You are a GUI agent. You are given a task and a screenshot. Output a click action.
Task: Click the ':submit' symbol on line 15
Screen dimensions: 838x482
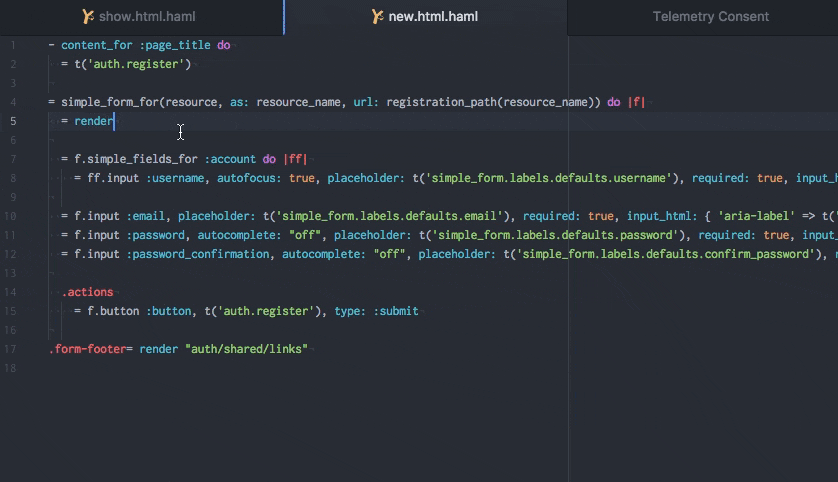(396, 311)
